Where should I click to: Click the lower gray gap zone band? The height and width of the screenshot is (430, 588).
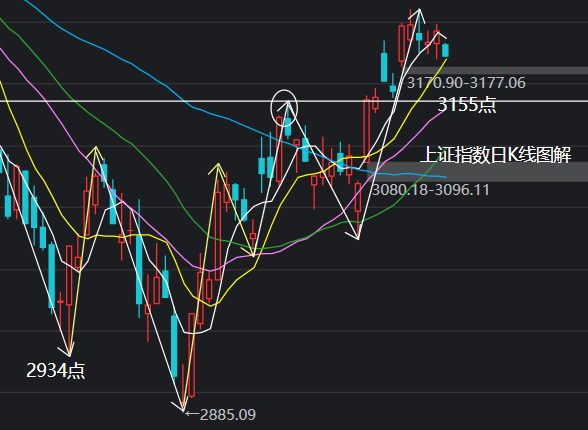point(477,172)
